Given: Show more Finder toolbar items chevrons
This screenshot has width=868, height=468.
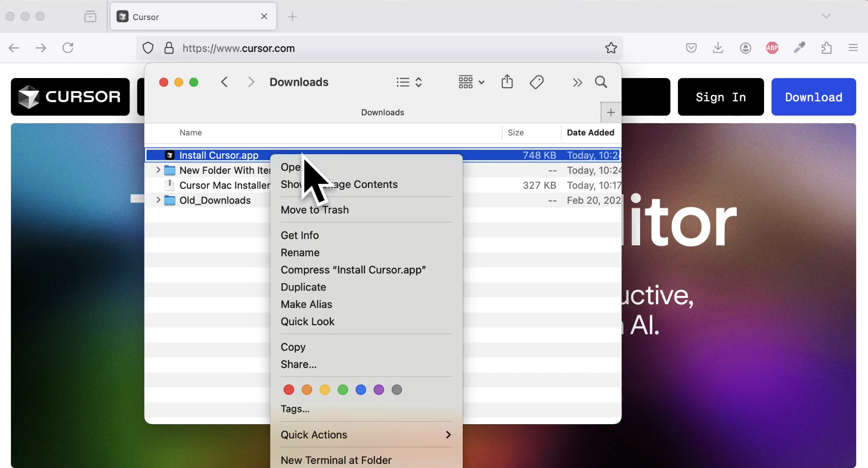Looking at the screenshot, I should click(577, 83).
